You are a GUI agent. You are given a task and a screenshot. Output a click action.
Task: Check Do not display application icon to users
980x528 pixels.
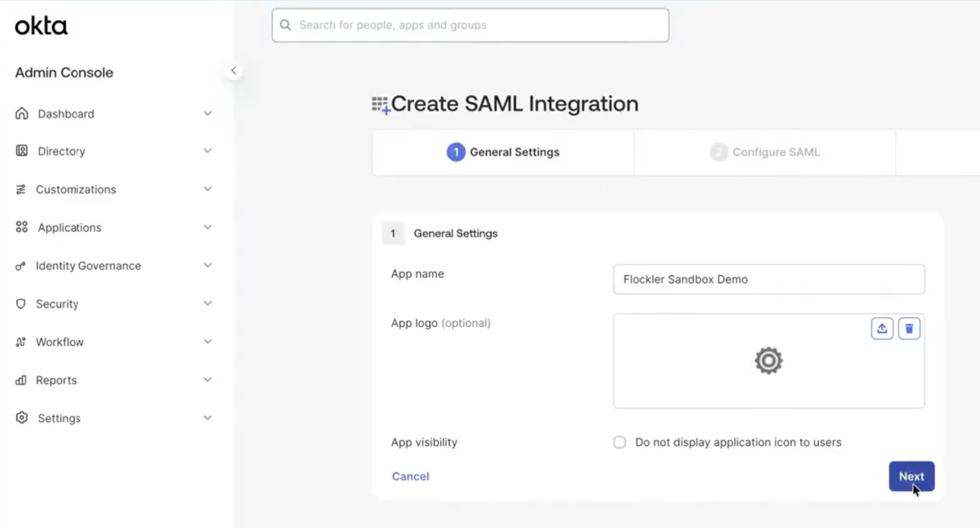[619, 442]
